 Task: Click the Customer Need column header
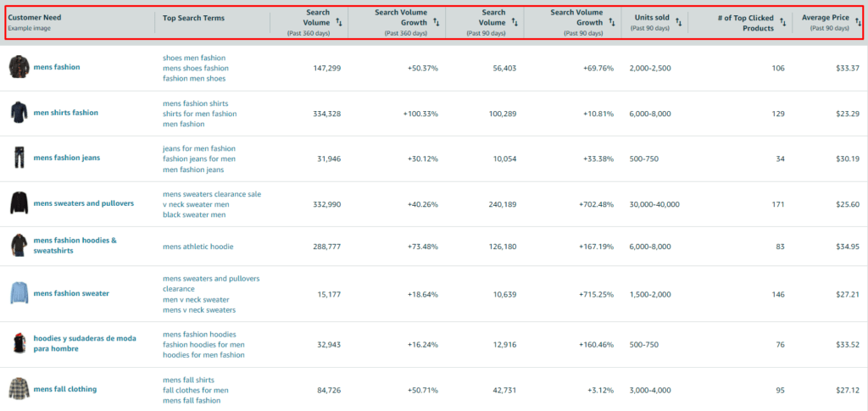point(34,18)
